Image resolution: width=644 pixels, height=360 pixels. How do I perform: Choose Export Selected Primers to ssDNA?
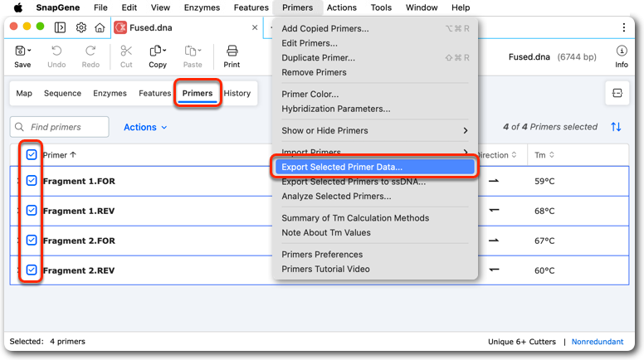(375, 182)
